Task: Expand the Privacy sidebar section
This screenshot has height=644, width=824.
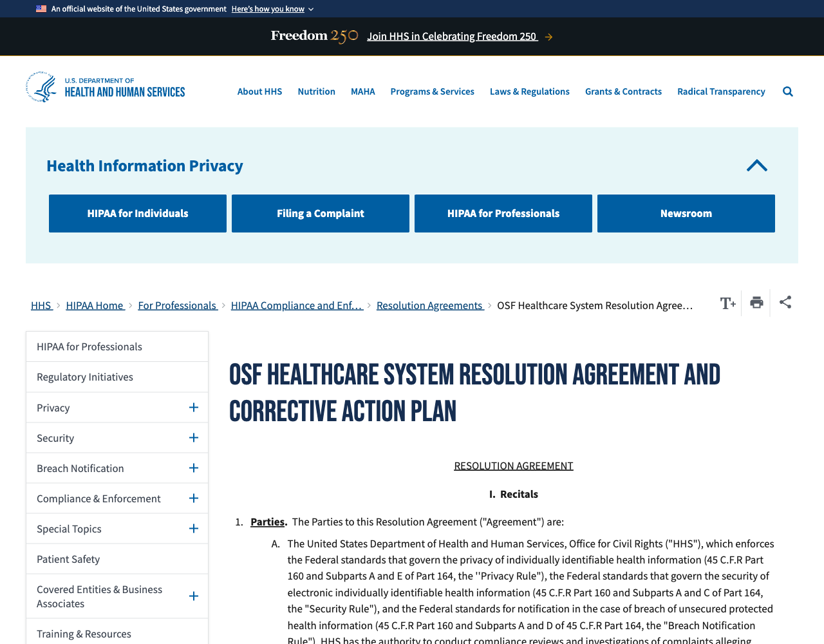Action: tap(194, 408)
